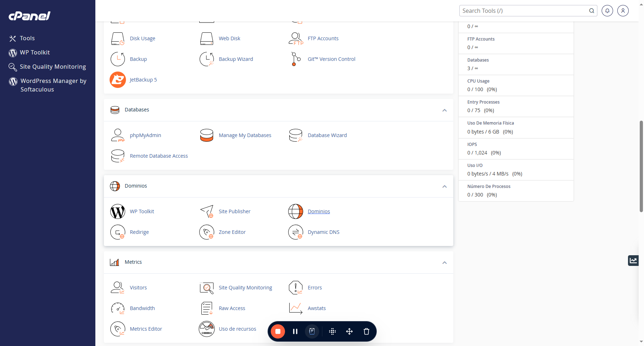Open the Database Wizard icon
644x346 pixels.
296,135
